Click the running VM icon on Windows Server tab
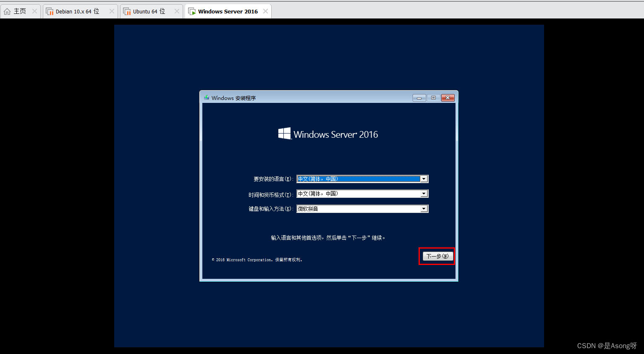 [x=192, y=11]
